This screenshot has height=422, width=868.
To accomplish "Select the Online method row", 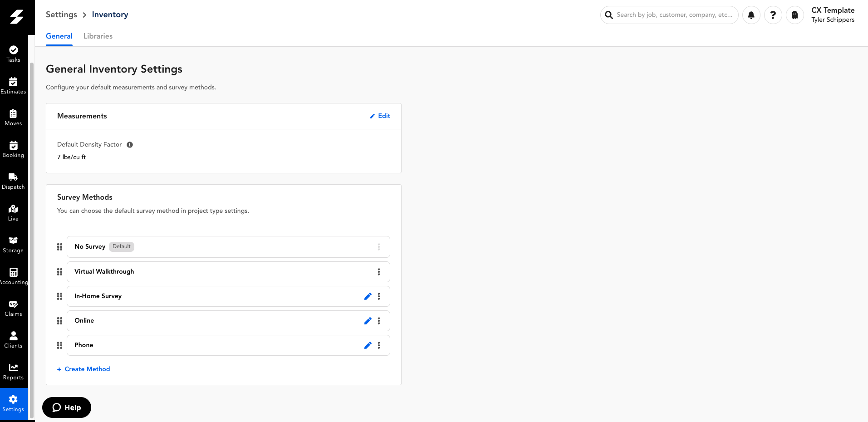I will 228,321.
